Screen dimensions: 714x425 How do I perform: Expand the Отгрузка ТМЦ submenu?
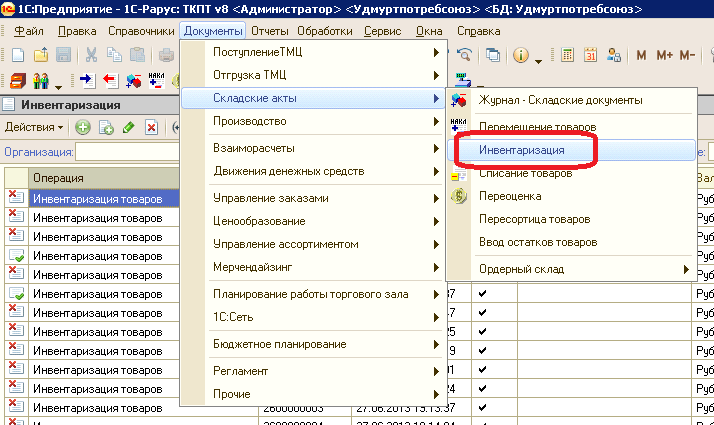[x=313, y=75]
